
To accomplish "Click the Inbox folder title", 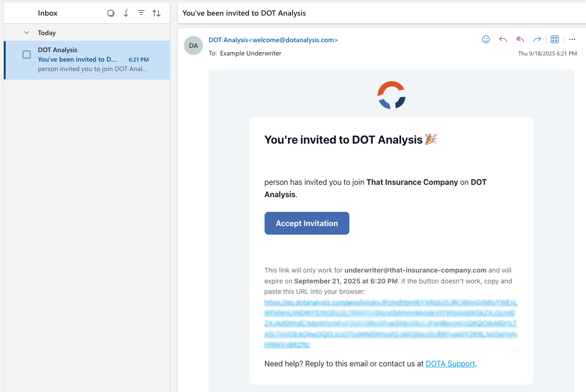I will [48, 13].
